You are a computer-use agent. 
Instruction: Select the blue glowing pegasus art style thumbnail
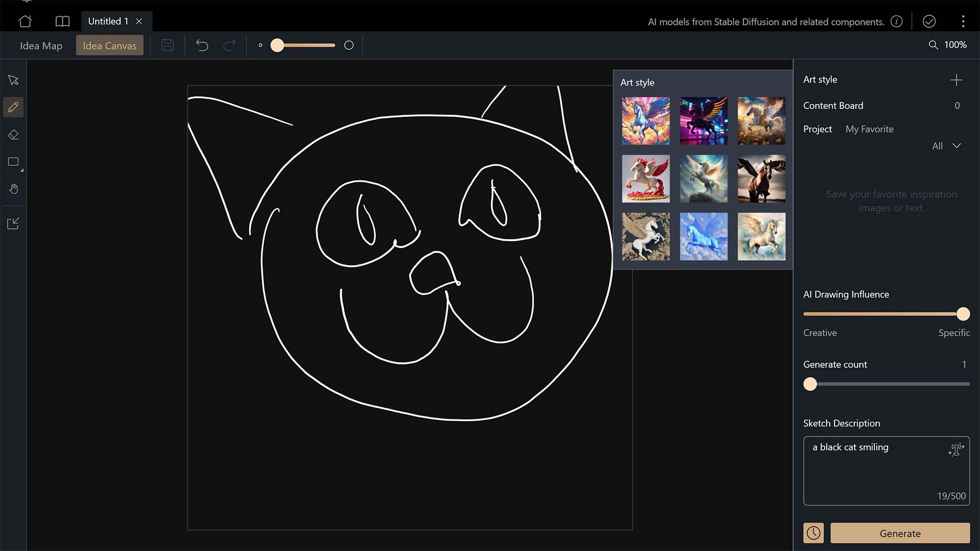[x=702, y=237]
